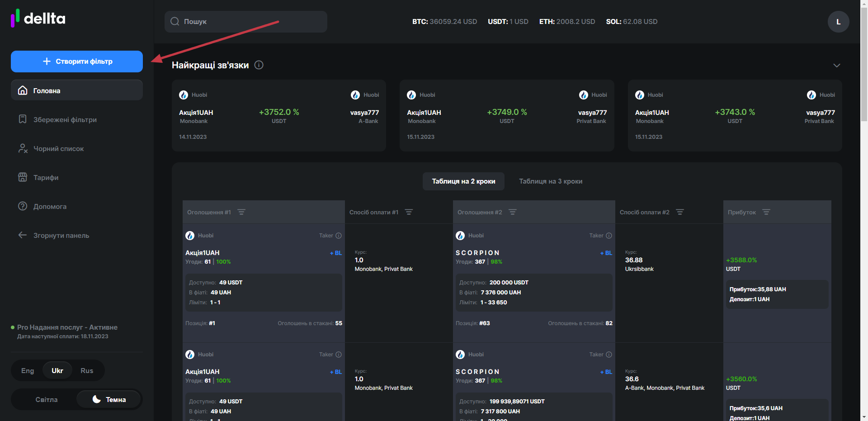Switch to Таблиця на 3 кроки tab
Screen dimensions: 868x421
(550, 181)
